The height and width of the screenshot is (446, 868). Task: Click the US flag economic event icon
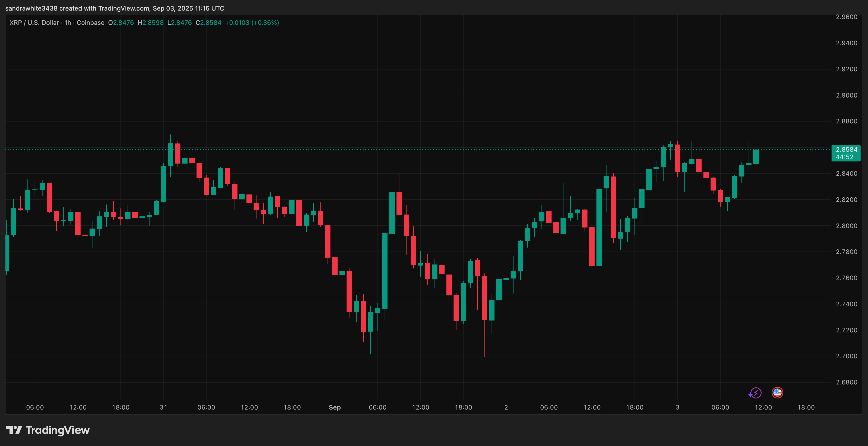777,393
